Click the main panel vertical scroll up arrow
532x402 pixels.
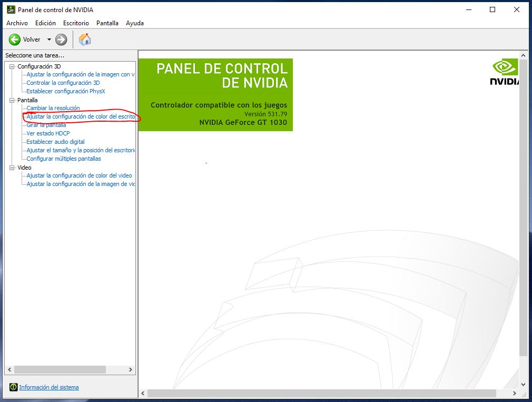[523, 55]
